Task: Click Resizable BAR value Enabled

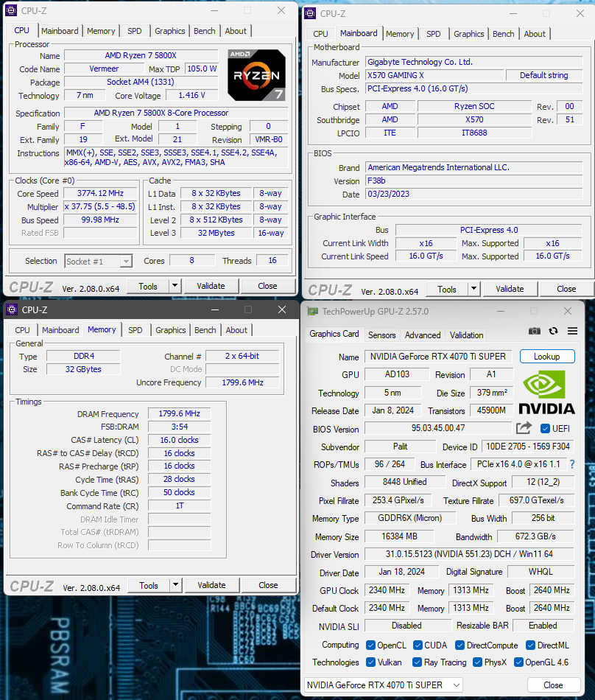Action: click(x=543, y=626)
